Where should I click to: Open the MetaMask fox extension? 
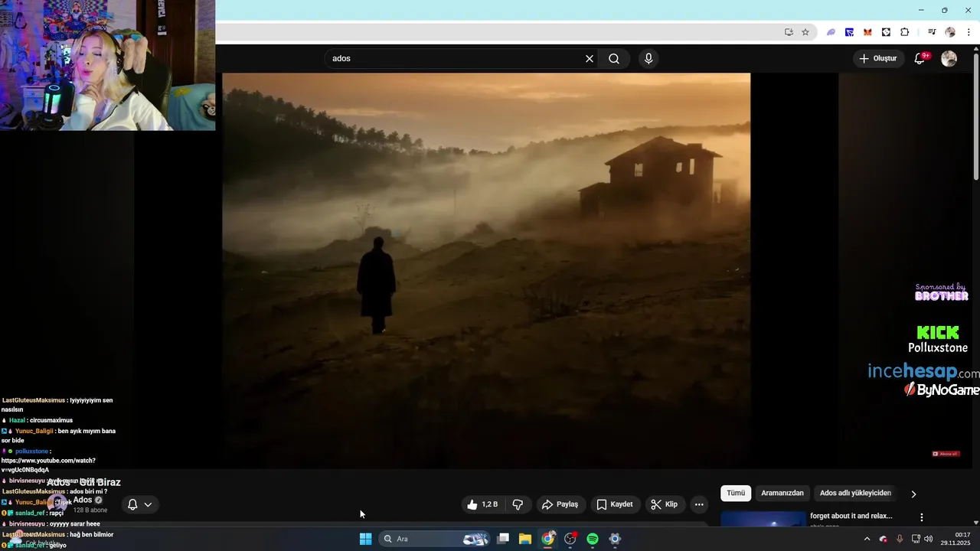tap(867, 32)
